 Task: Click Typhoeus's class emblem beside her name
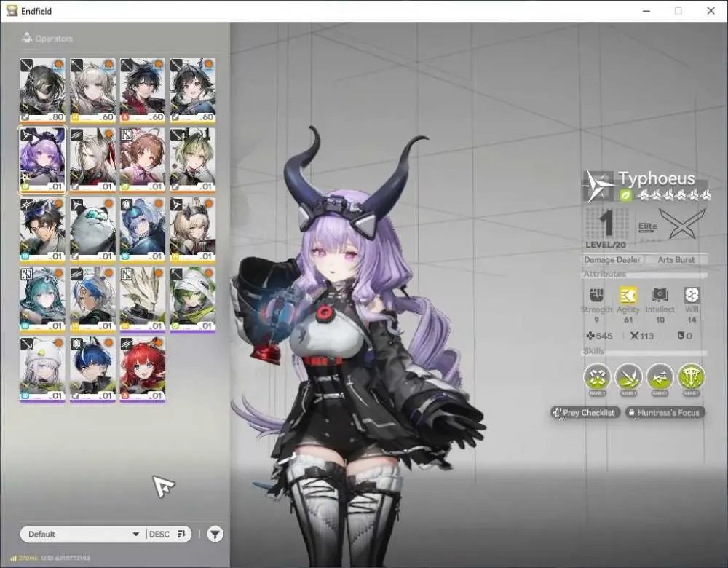tap(598, 186)
